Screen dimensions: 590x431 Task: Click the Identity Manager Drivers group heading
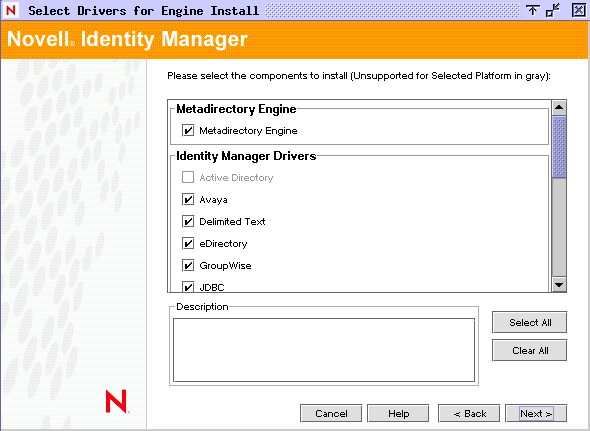point(246,156)
